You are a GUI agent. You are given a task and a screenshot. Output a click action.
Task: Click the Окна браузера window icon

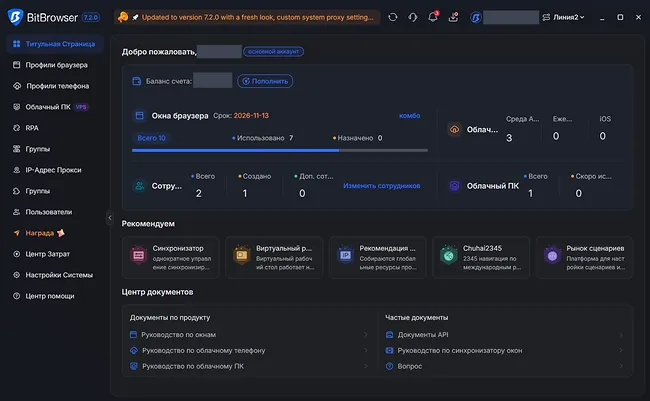140,116
